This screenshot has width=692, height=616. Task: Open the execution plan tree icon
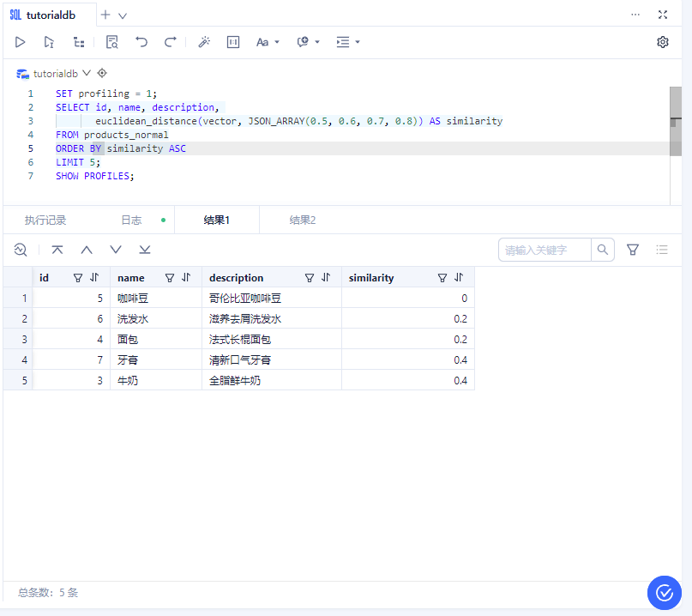coord(79,42)
